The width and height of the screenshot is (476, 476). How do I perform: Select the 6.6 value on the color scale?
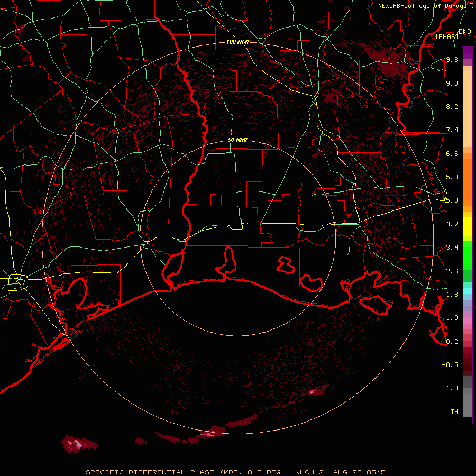coord(452,153)
